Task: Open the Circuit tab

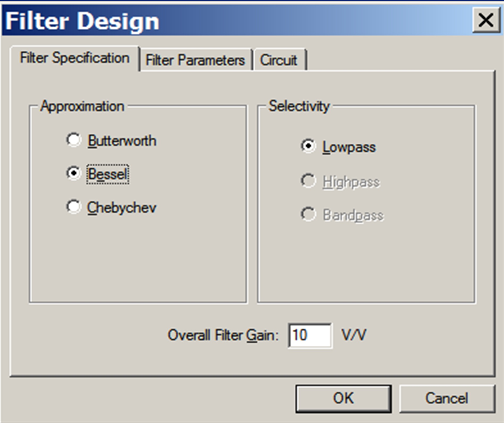Action: 279,60
